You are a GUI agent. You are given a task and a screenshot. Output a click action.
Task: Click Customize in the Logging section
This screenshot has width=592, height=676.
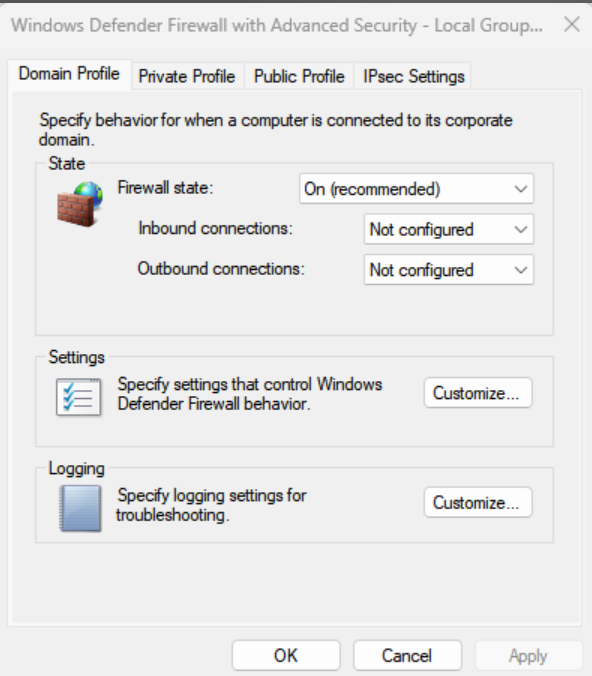click(x=478, y=502)
